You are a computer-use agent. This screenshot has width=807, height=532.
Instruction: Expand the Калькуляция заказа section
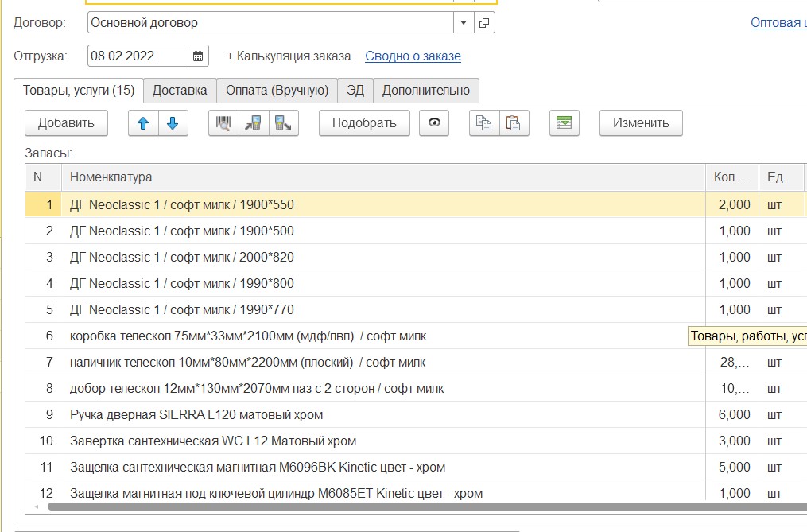288,56
